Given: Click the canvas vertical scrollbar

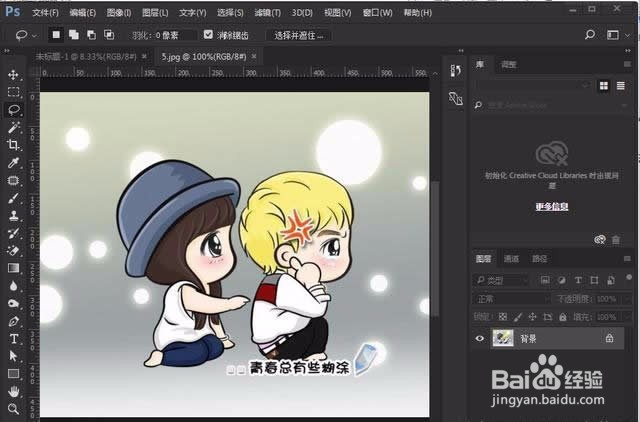Looking at the screenshot, I should pos(436,249).
